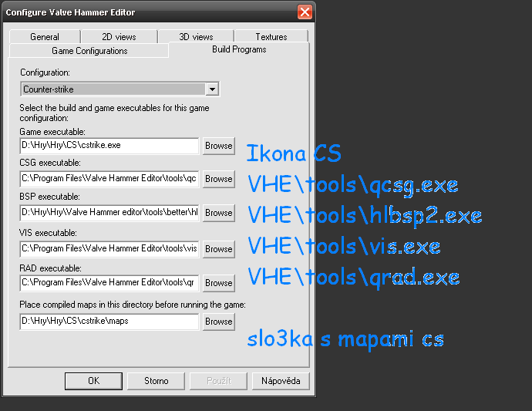Select the Game Configurations tab

click(x=89, y=51)
